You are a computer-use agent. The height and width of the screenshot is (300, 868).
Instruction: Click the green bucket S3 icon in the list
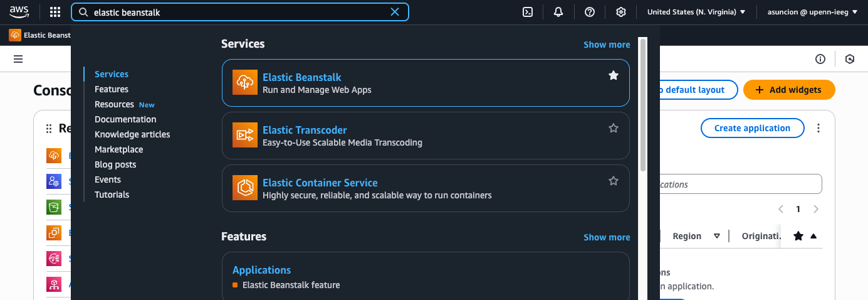[54, 207]
